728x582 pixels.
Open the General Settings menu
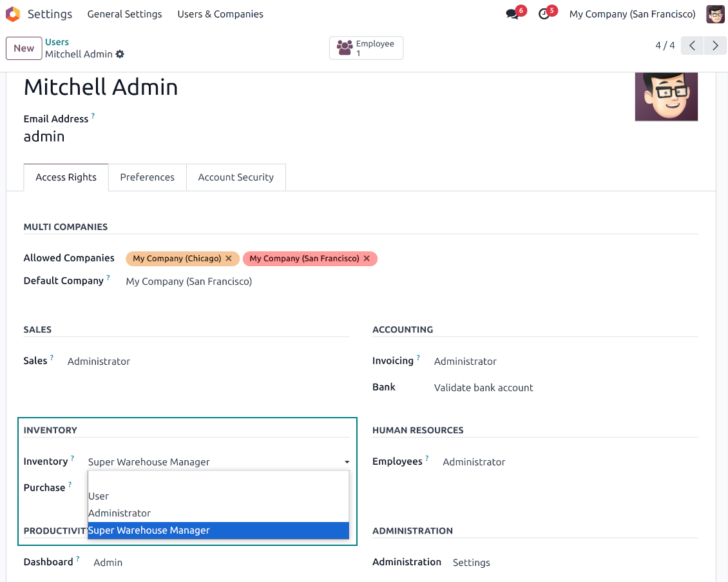tap(124, 14)
